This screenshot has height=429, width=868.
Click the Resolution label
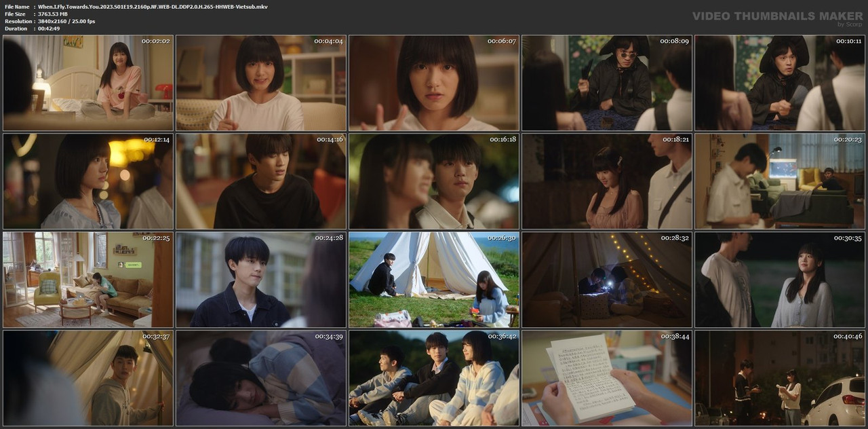17,21
